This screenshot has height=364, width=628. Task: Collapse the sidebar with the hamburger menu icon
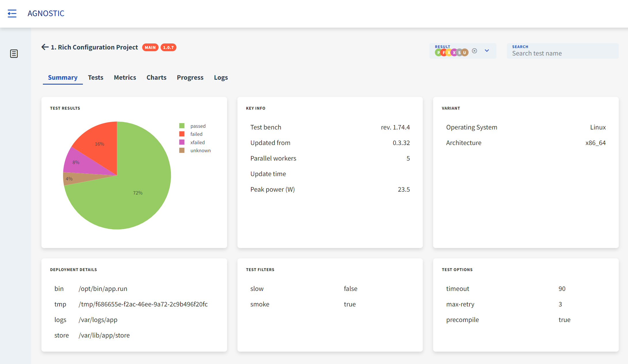[12, 14]
